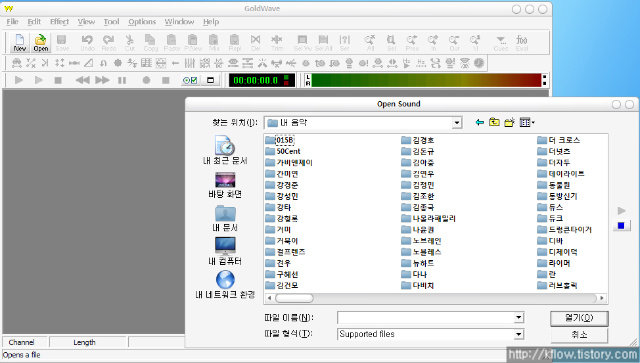
Task: Click the Hz resample effect icon
Action: [422, 63]
